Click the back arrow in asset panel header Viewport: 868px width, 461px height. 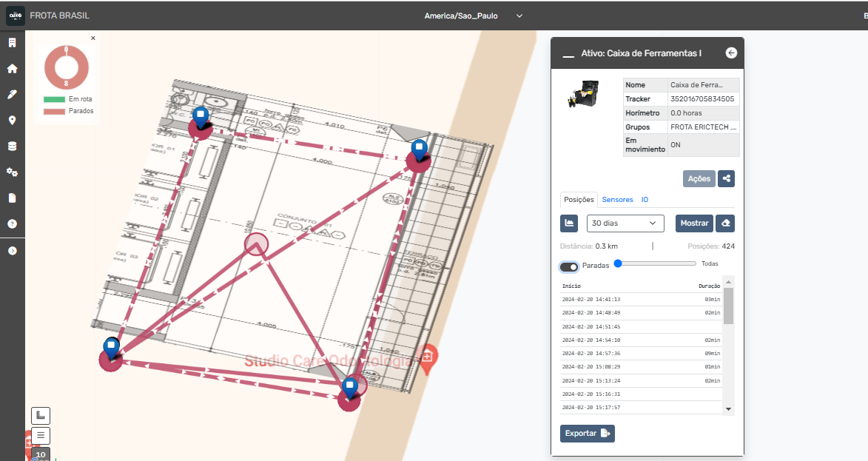[x=731, y=53]
